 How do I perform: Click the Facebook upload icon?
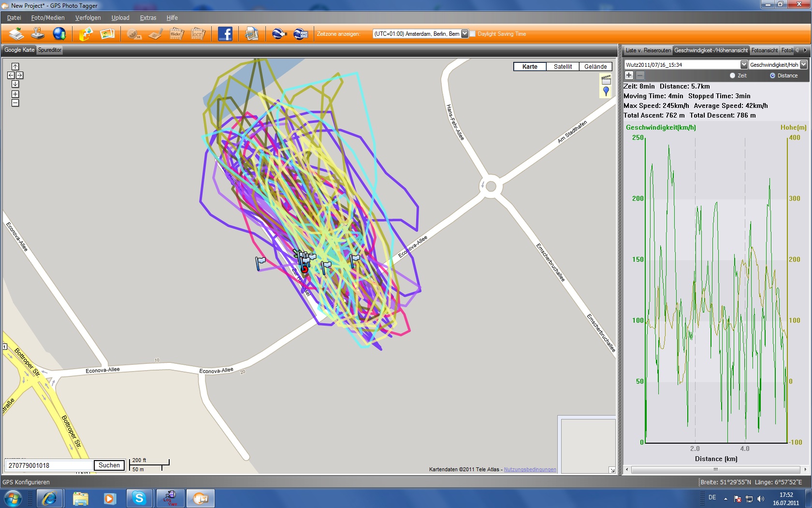click(225, 34)
